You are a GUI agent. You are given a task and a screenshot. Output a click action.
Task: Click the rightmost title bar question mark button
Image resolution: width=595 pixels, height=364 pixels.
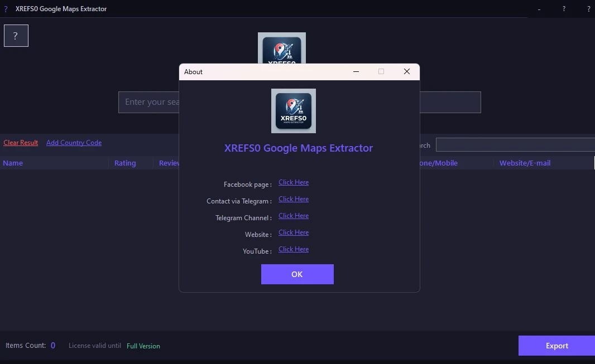tap(588, 9)
